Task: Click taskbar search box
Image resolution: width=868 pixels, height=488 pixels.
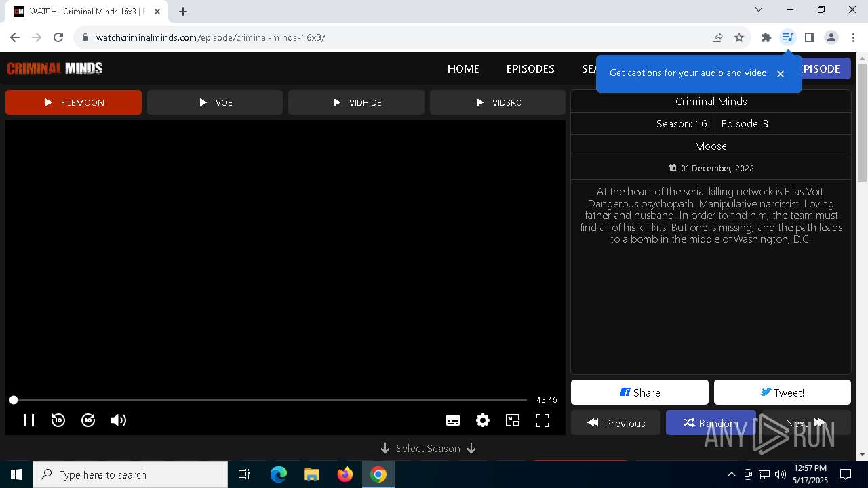Action: [130, 474]
